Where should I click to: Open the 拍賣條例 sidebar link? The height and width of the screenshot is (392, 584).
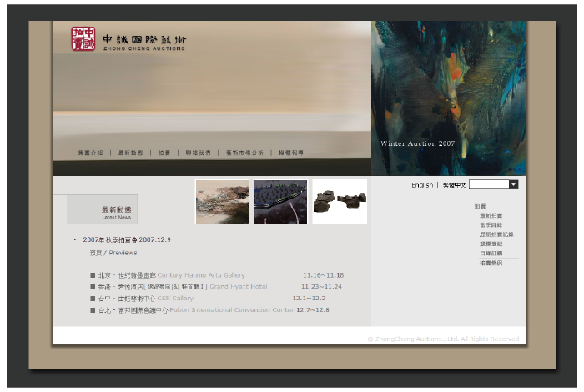click(x=491, y=263)
